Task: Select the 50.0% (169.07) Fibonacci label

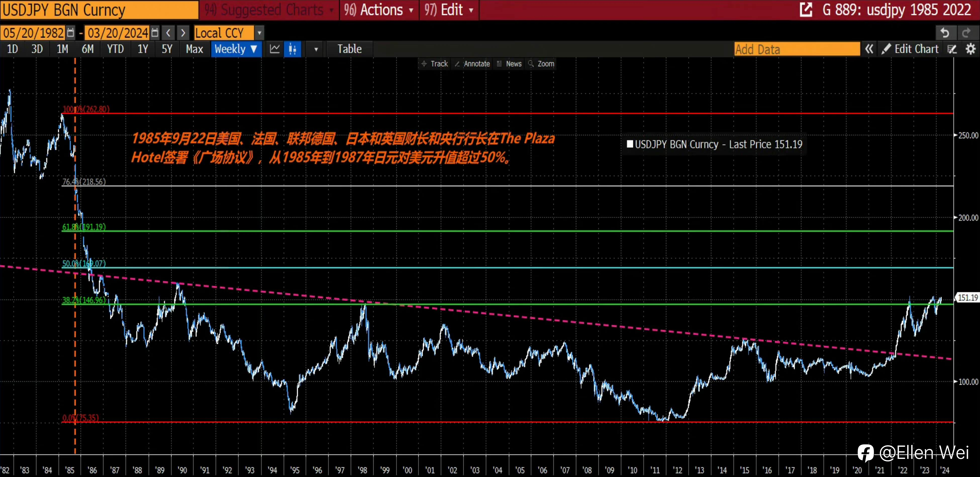Action: click(84, 263)
